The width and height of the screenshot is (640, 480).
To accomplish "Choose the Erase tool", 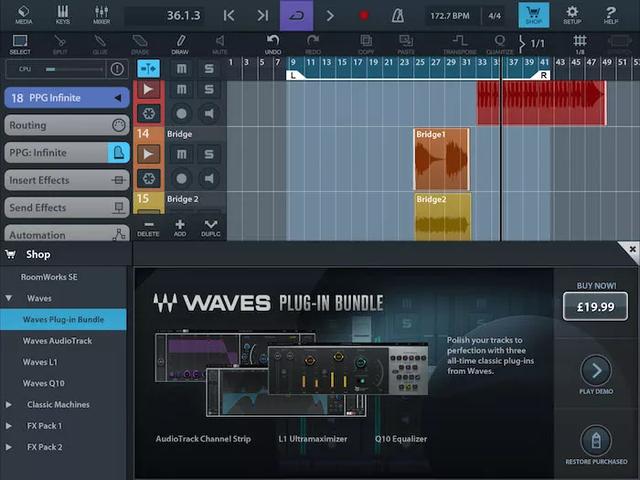I will coord(140,44).
